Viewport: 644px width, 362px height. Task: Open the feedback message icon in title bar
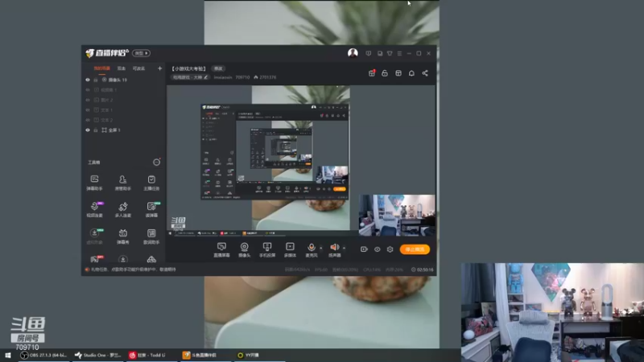pyautogui.click(x=369, y=53)
